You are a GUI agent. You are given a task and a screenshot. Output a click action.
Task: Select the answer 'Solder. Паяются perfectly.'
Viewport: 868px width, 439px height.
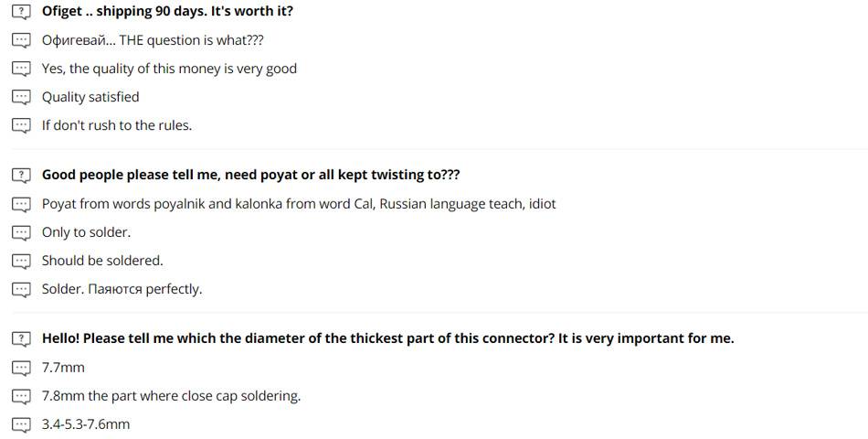pyautogui.click(x=122, y=289)
